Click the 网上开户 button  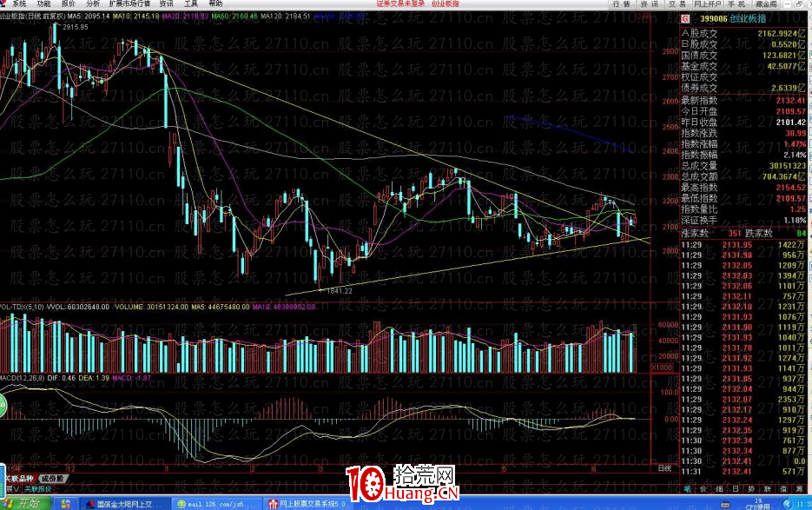click(708, 4)
